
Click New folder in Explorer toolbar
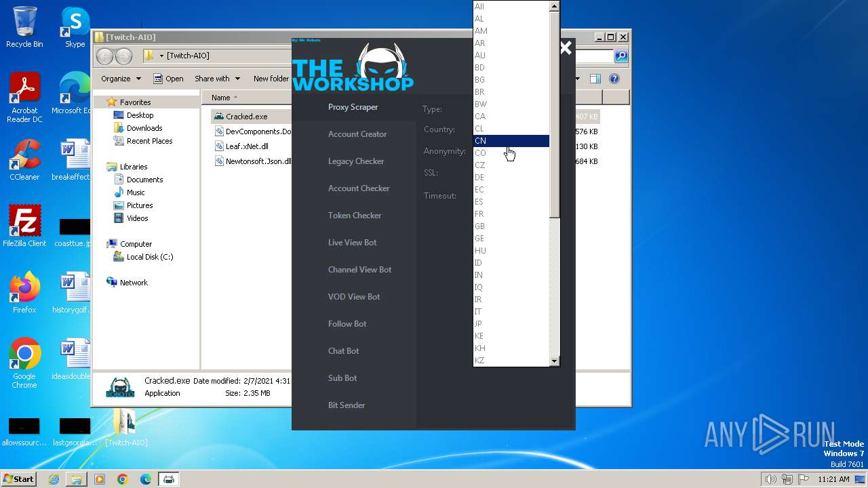[x=271, y=79]
